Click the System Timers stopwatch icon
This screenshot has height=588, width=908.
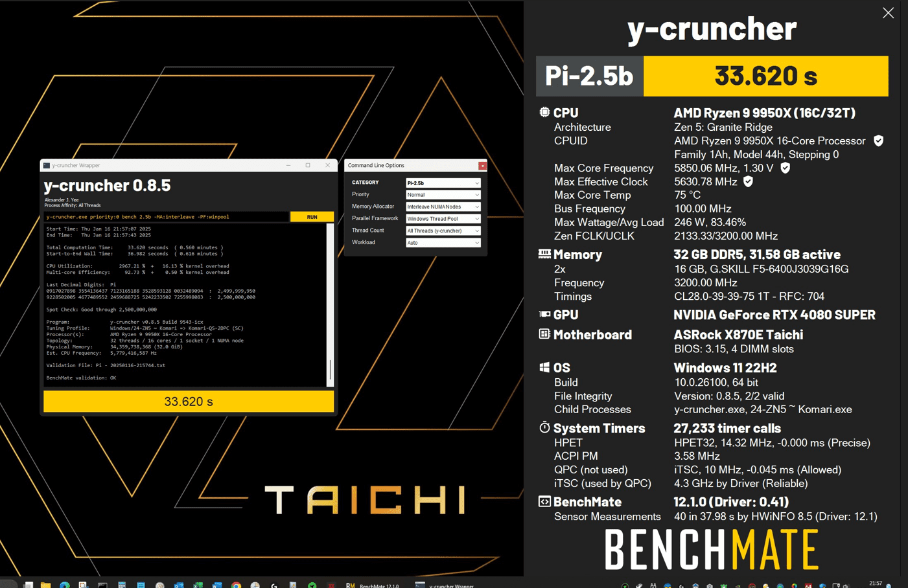pyautogui.click(x=544, y=427)
